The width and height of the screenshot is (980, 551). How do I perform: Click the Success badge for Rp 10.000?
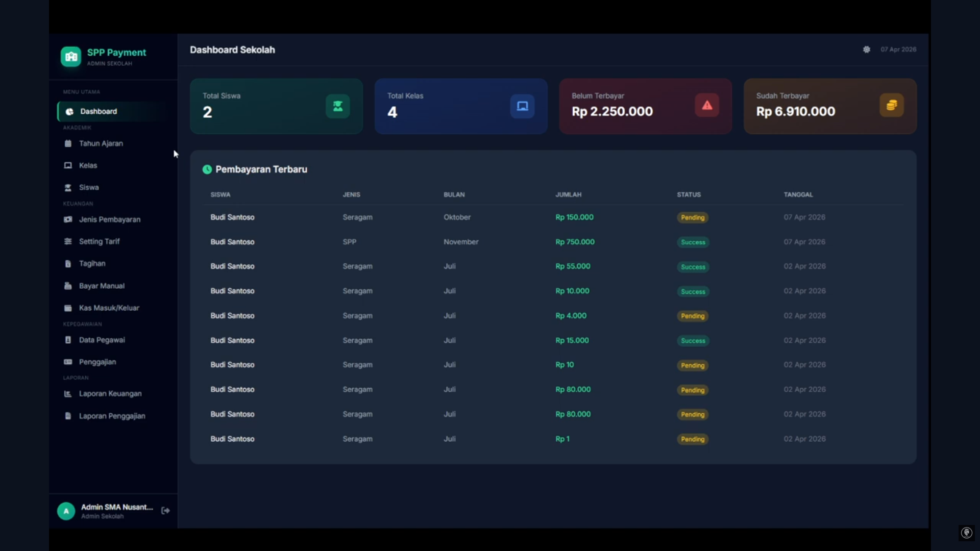[693, 292]
